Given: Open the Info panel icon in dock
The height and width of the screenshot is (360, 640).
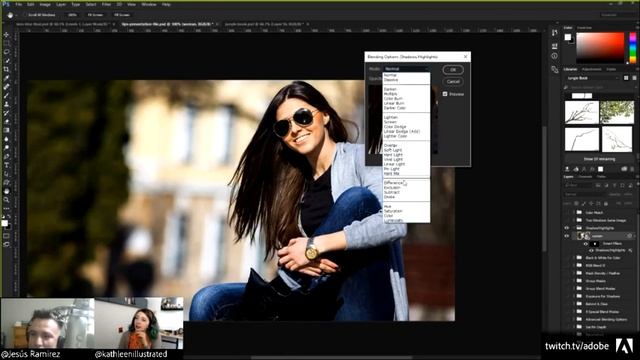Looking at the screenshot, I should click(554, 56).
